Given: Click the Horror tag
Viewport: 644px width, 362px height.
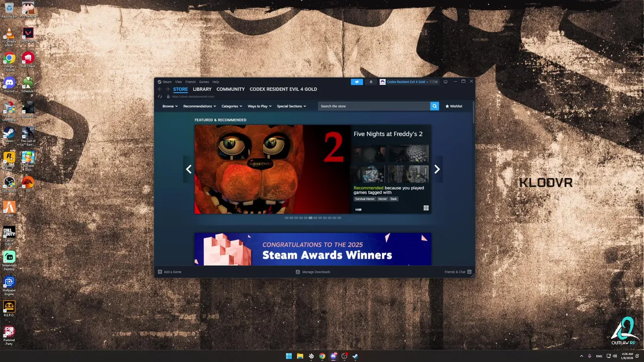Looking at the screenshot, I should [x=382, y=199].
